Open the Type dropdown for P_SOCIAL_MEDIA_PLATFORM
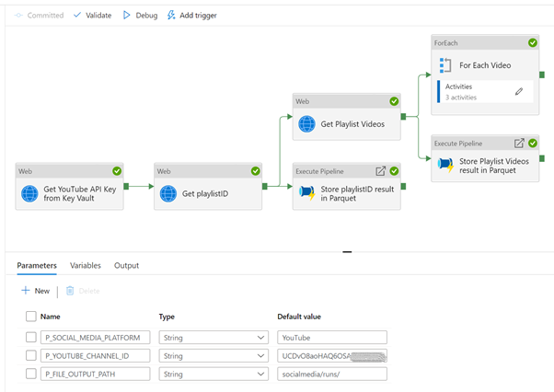Viewport: 554px width, 392px height. point(261,337)
